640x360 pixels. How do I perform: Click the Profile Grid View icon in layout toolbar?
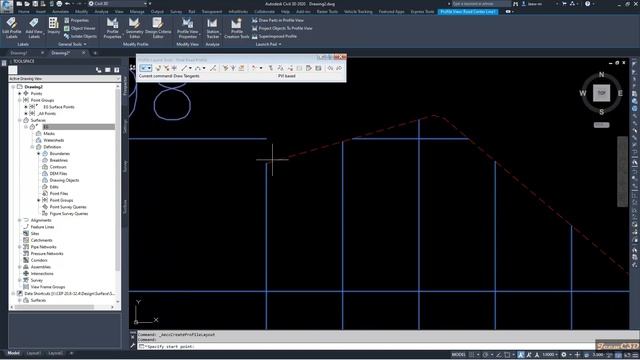(318, 68)
